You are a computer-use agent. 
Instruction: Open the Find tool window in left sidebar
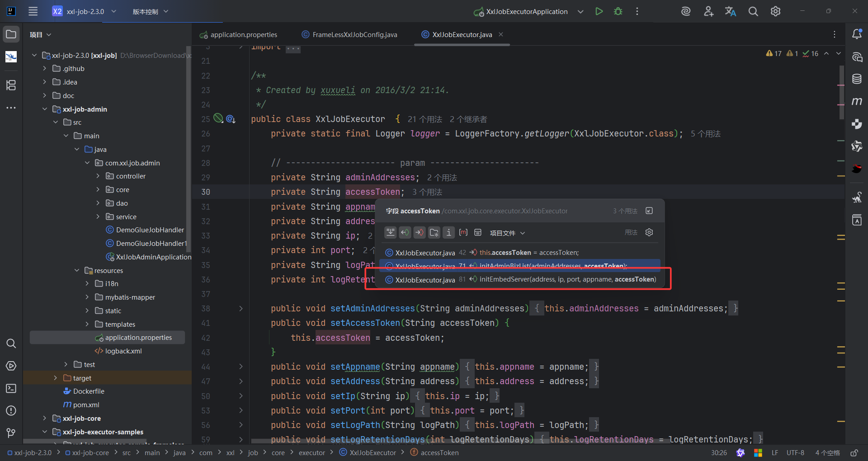[x=11, y=343]
